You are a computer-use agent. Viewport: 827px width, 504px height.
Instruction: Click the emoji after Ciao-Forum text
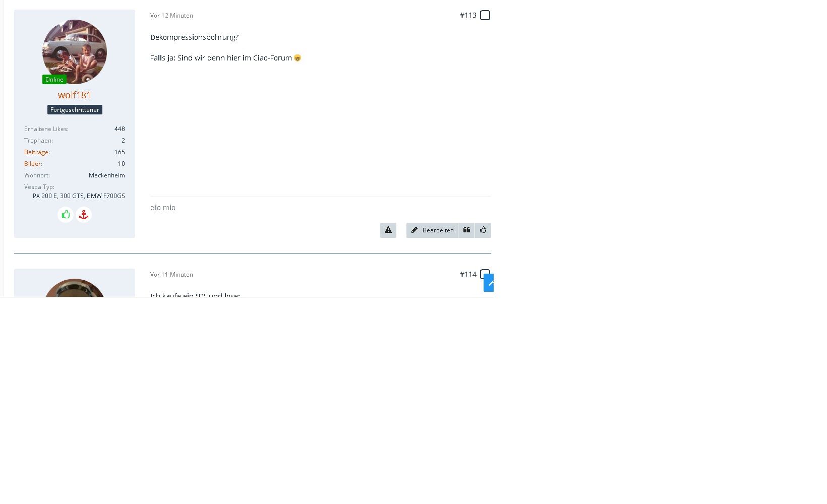pyautogui.click(x=298, y=58)
